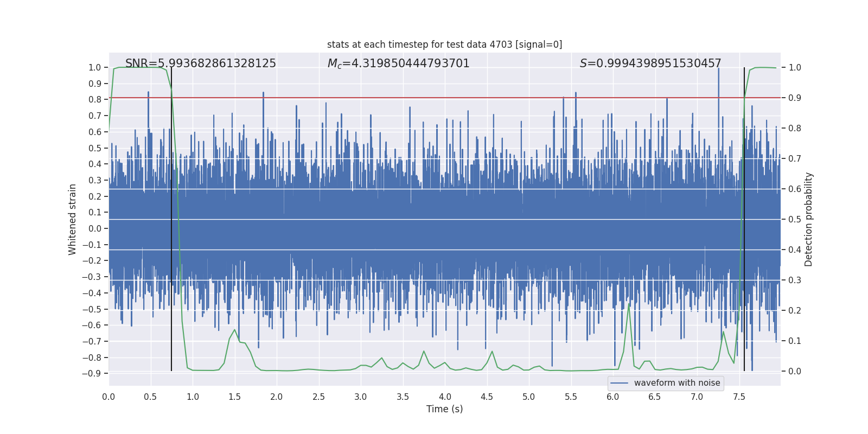Select the 'Whitened strain' y-axis label
The image size is (868, 434).
[x=73, y=219]
